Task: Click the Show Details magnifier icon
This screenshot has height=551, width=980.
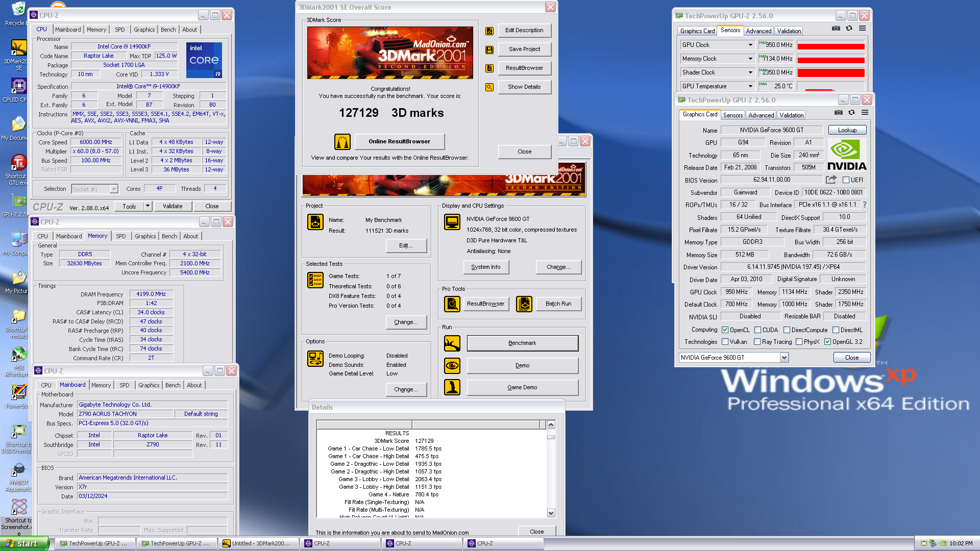Action: click(x=489, y=87)
